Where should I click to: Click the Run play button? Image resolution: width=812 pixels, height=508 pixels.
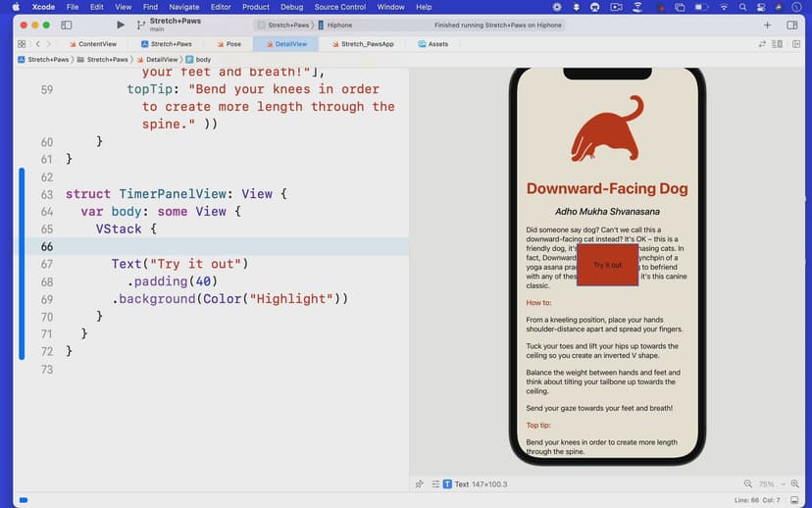(120, 25)
